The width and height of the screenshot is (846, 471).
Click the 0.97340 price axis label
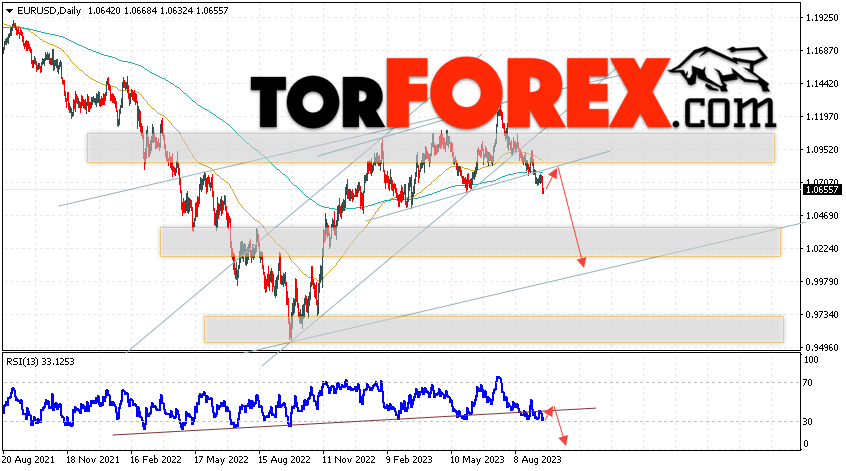coord(822,315)
